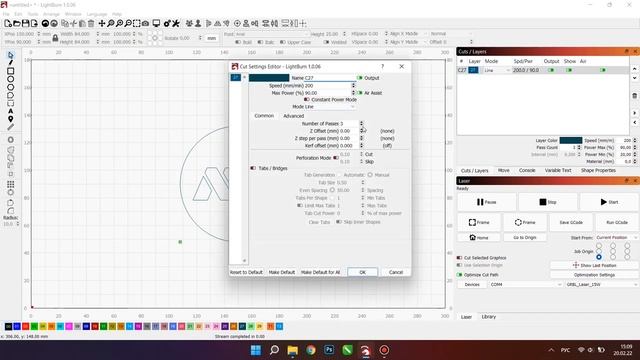Click Reset to Default button
This screenshot has height=360, width=640.
pyautogui.click(x=246, y=272)
